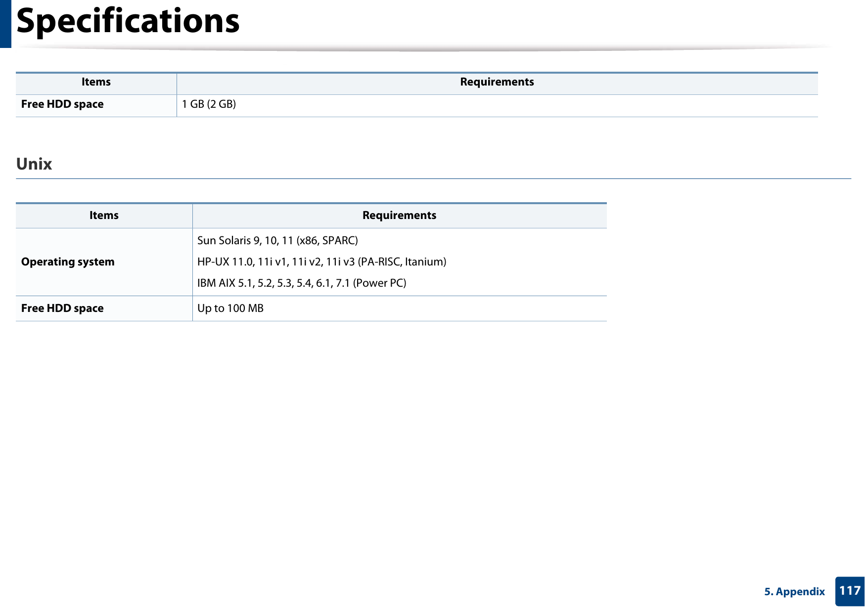Click the '5. Appendix' footer label
The image size is (868, 613).
pyautogui.click(x=794, y=592)
